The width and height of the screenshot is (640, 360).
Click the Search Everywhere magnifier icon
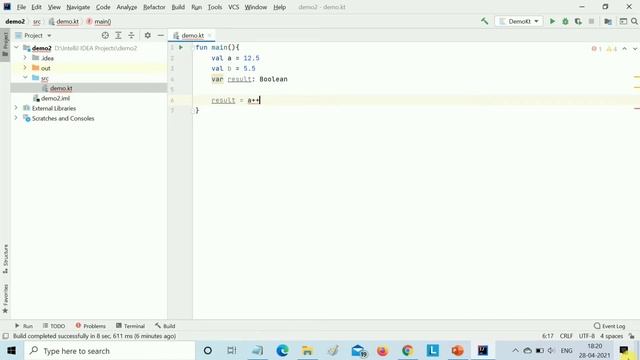pos(634,21)
